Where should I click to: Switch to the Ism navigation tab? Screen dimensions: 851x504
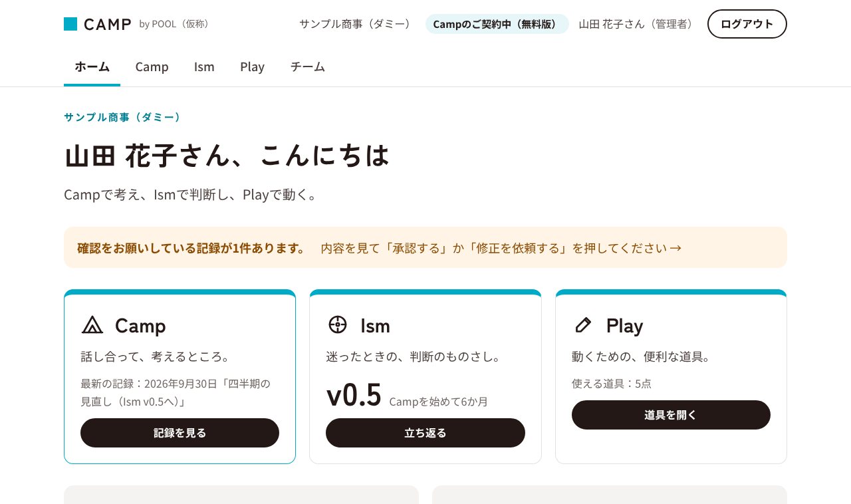point(204,66)
